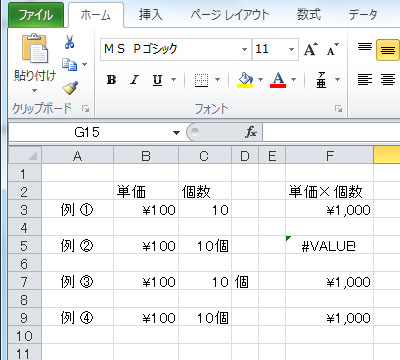Image resolution: width=400 pixels, height=360 pixels.
Task: Open the Name Box dropdown arrow
Action: pyautogui.click(x=176, y=133)
